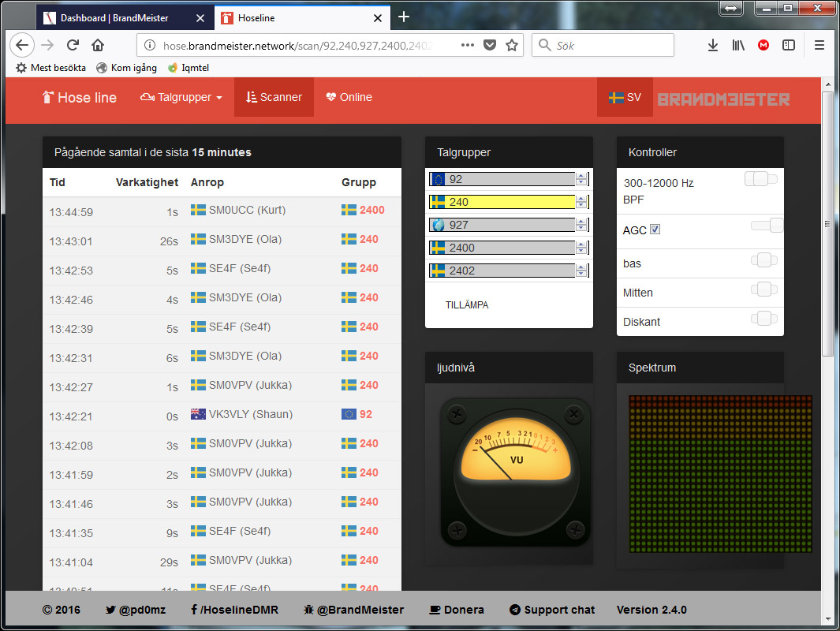Toggle the 300-12000 Hz BPF switch

point(761,180)
